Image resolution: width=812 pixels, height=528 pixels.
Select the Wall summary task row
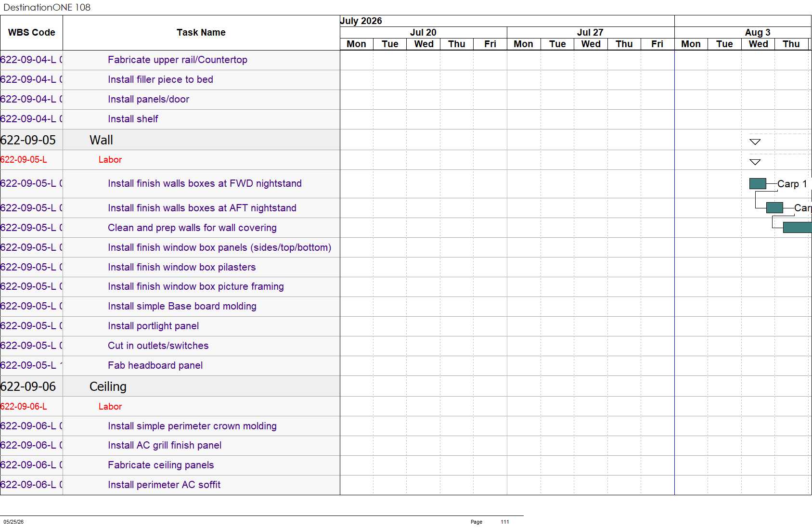170,140
